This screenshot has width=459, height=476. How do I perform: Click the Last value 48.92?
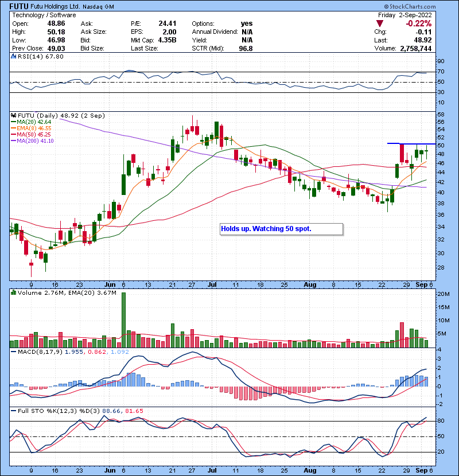tap(423, 40)
